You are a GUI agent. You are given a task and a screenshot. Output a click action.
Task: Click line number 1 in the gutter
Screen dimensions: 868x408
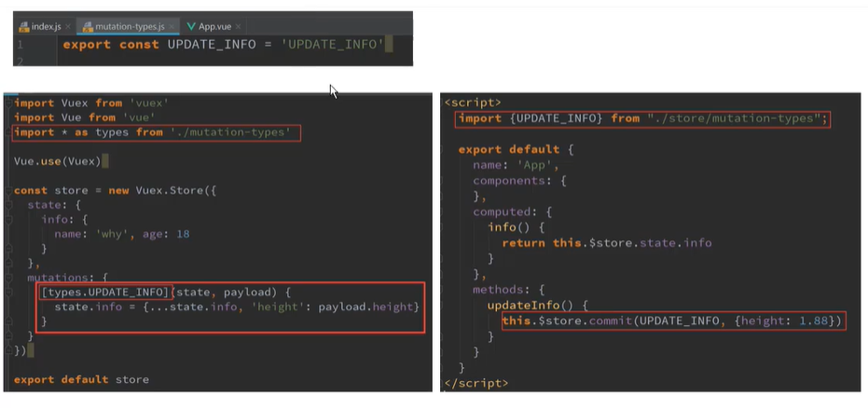click(20, 45)
